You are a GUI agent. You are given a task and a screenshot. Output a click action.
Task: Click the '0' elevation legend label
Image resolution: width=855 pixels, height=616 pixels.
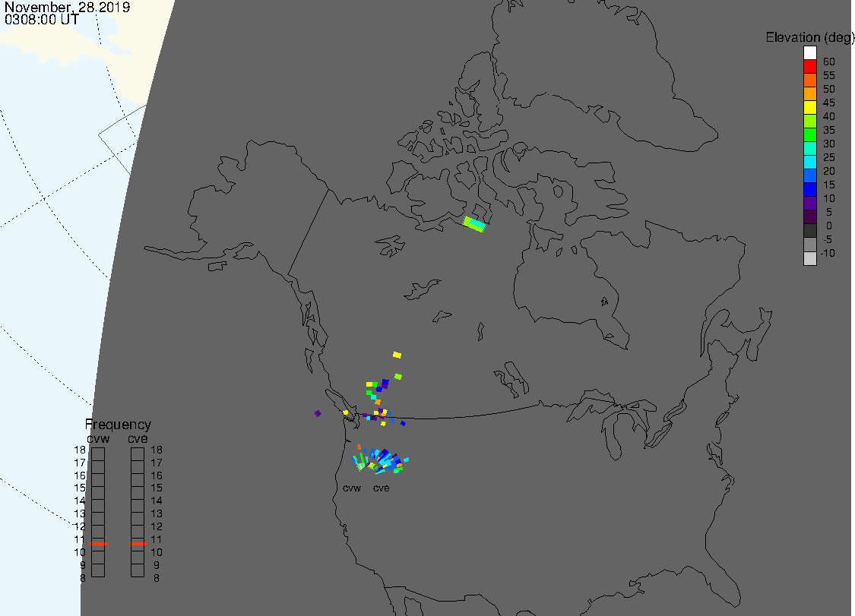coord(829,226)
